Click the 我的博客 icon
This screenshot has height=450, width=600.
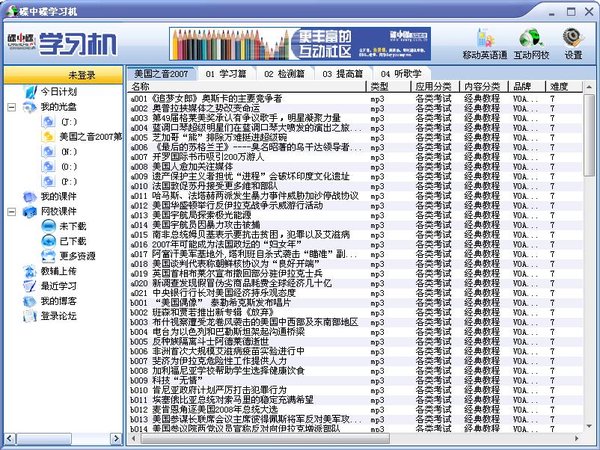[30, 301]
